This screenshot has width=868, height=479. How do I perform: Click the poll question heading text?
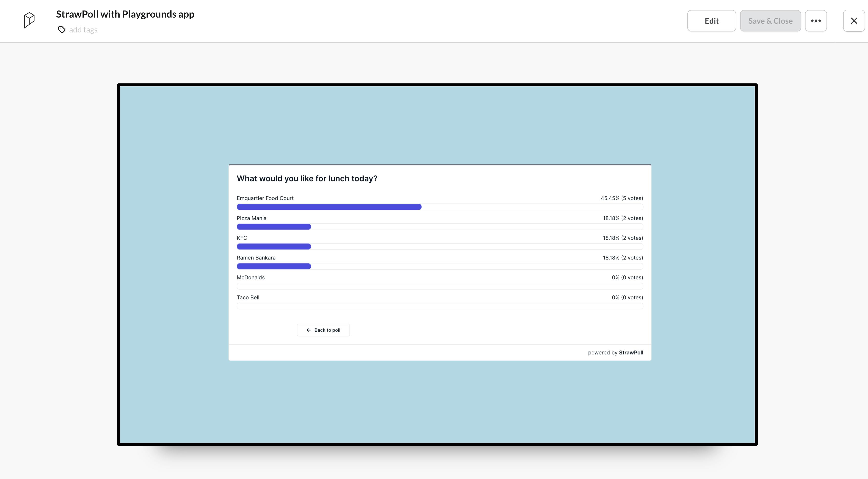pos(307,178)
